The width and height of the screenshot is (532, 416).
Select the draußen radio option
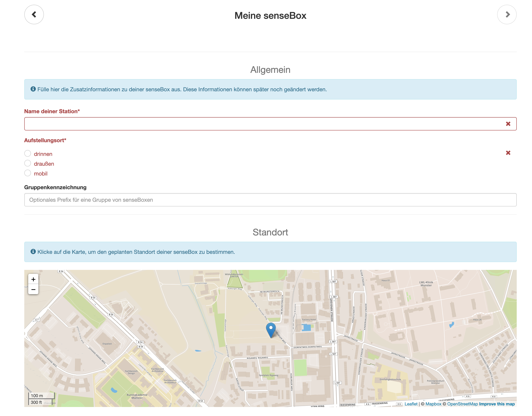click(x=28, y=163)
